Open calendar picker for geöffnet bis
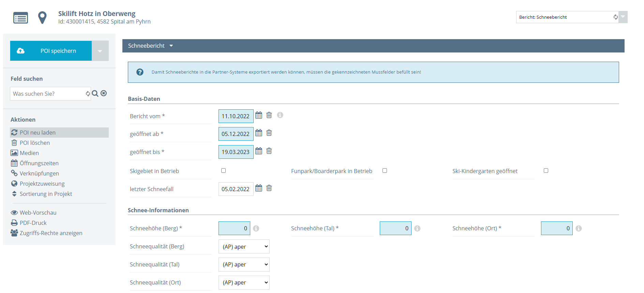 coord(259,151)
